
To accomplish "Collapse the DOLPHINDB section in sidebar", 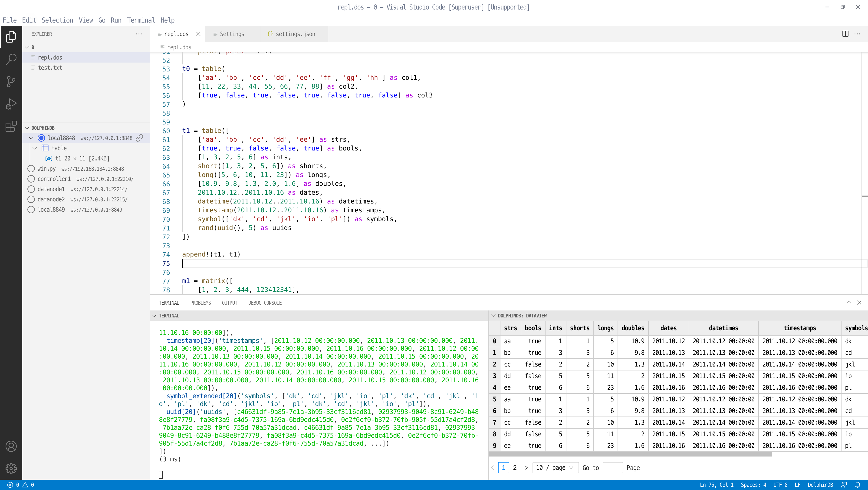I will point(27,128).
